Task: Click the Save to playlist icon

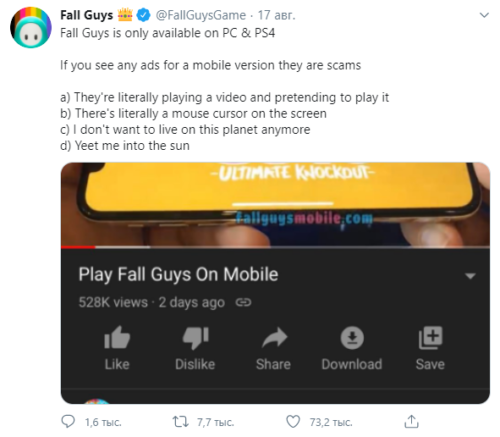Action: click(430, 338)
